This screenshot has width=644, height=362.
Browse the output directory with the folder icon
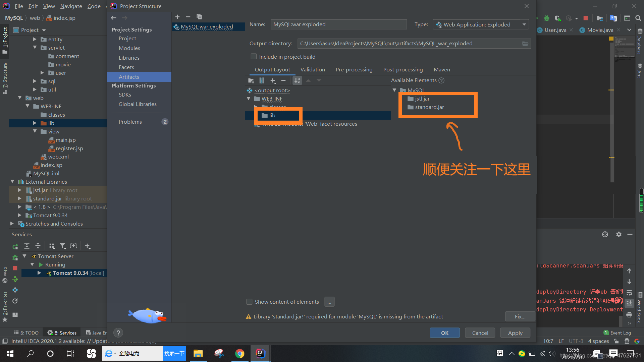[x=525, y=44]
